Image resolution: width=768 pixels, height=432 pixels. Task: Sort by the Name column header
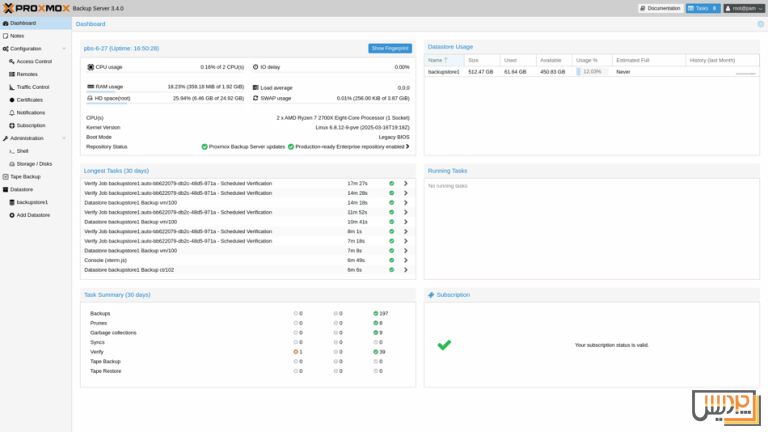coord(435,60)
